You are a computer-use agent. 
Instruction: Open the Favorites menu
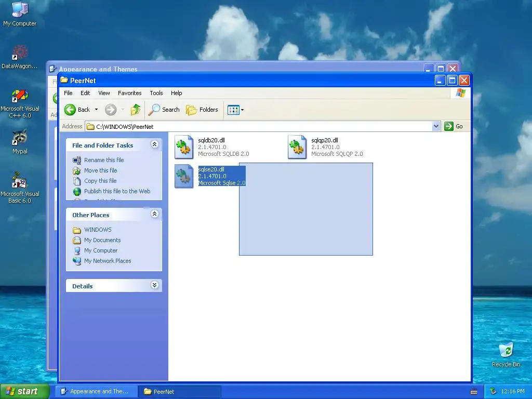[x=129, y=93]
